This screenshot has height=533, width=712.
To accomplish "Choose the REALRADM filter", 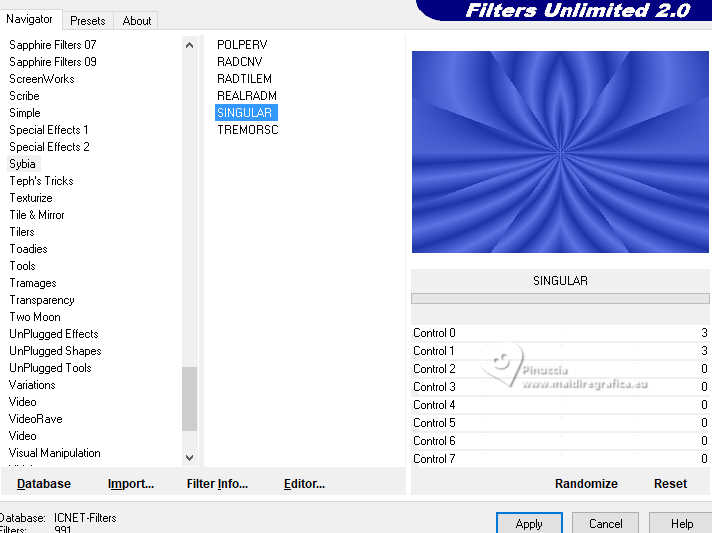I will coord(247,96).
